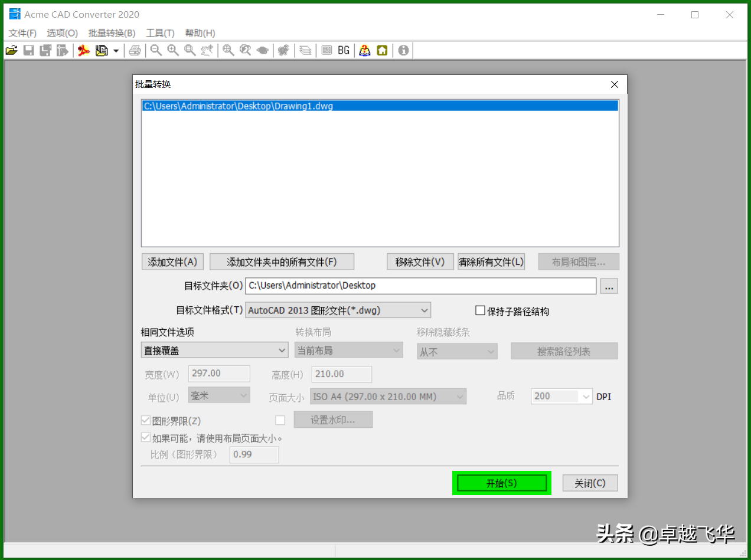
Task: Click the 添加文件(A) button
Action: pos(173,262)
